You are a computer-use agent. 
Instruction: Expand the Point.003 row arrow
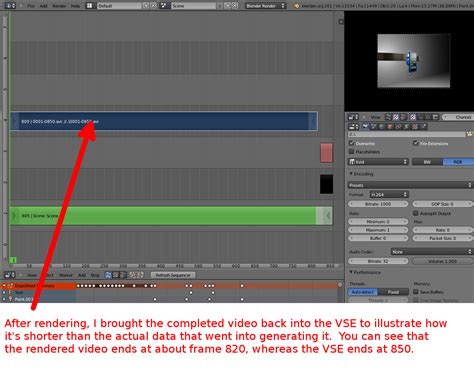click(x=4, y=299)
